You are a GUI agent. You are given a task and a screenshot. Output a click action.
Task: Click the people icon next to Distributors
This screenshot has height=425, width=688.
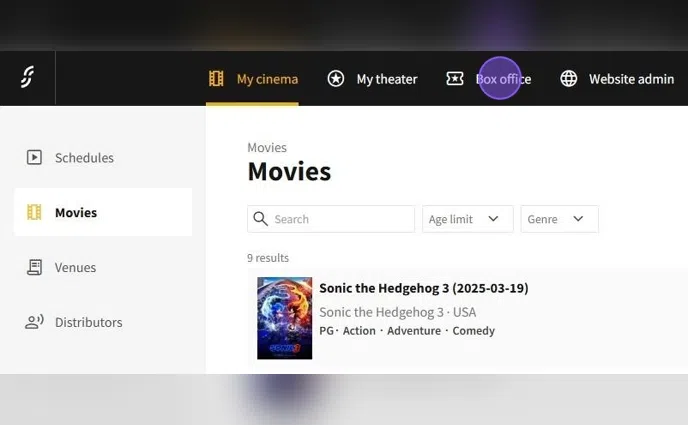(x=35, y=322)
